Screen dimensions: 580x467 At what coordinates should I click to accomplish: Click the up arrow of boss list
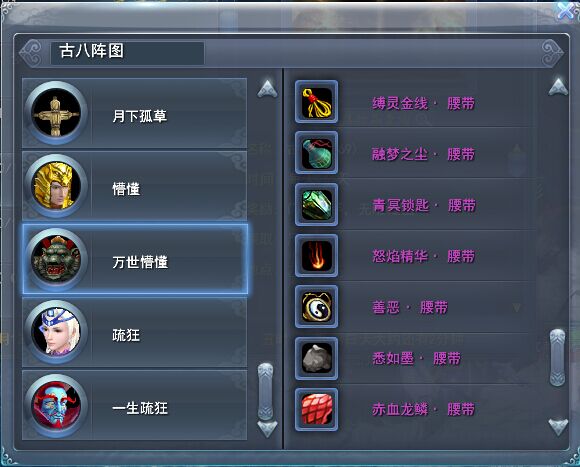pyautogui.click(x=267, y=89)
